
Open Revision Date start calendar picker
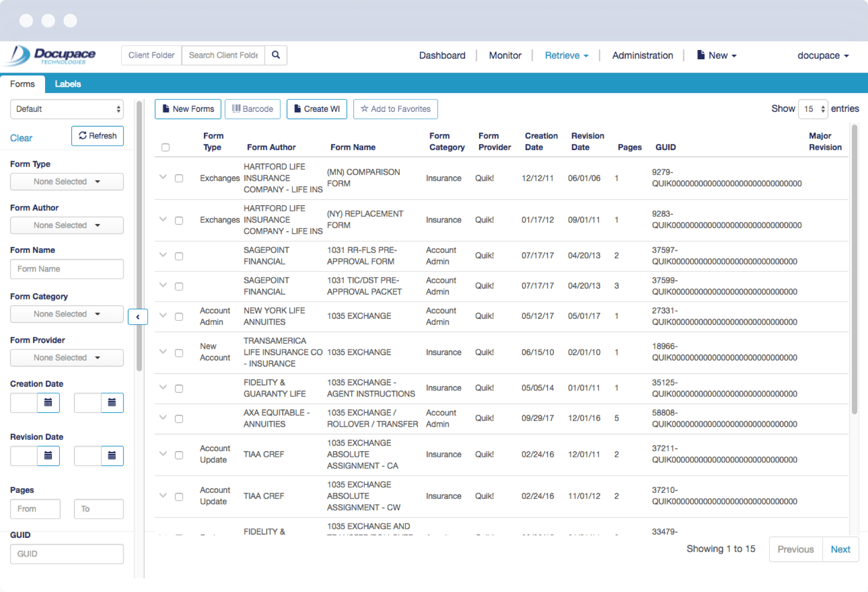tap(48, 456)
